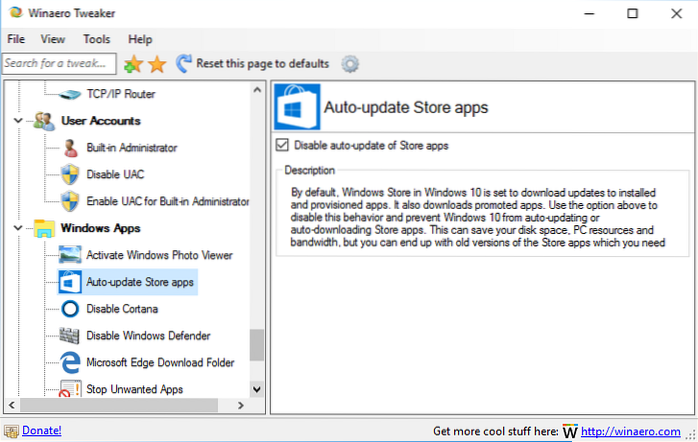Select the Disable Cortana icon in tree
The image size is (698, 442).
click(69, 309)
